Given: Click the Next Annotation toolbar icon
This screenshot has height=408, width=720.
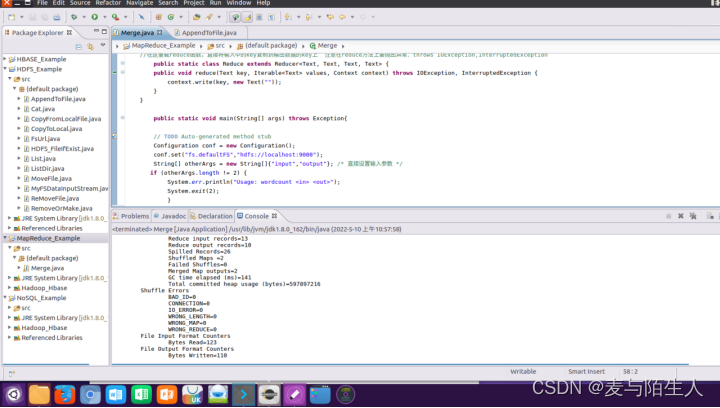Looking at the screenshot, I should [x=288, y=17].
